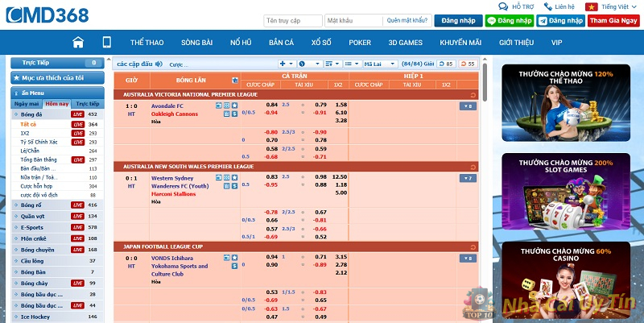Open the Mã Lai odds type dropdown
The image size is (644, 323).
tap(382, 64)
